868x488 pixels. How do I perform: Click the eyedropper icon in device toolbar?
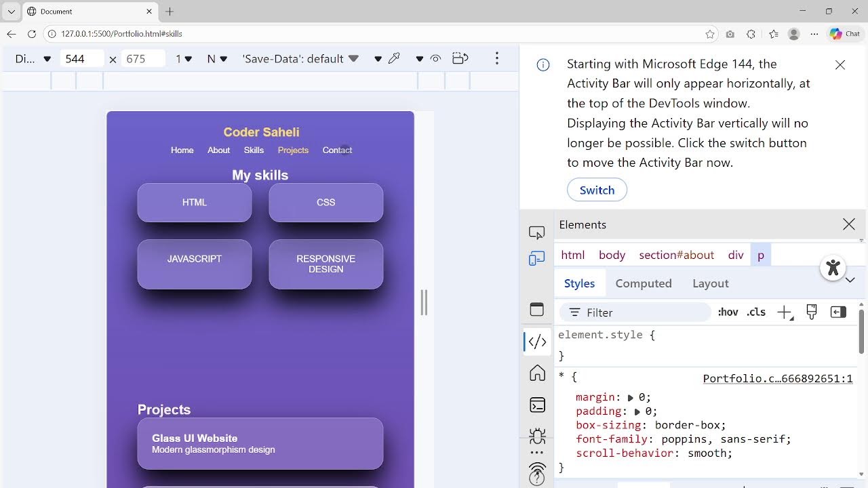pos(394,58)
